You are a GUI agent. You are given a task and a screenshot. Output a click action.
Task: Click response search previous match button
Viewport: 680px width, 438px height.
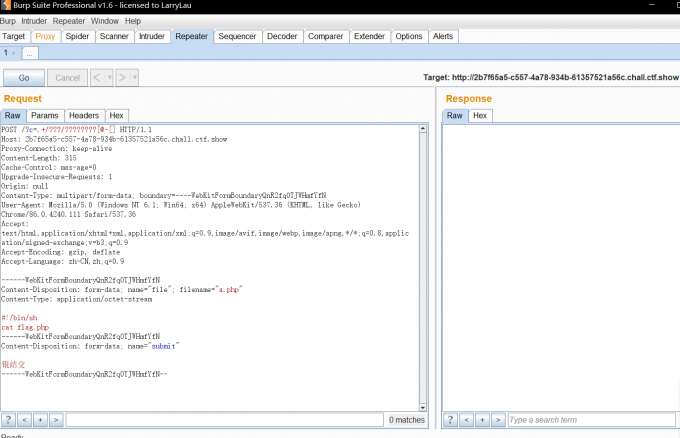coord(466,420)
